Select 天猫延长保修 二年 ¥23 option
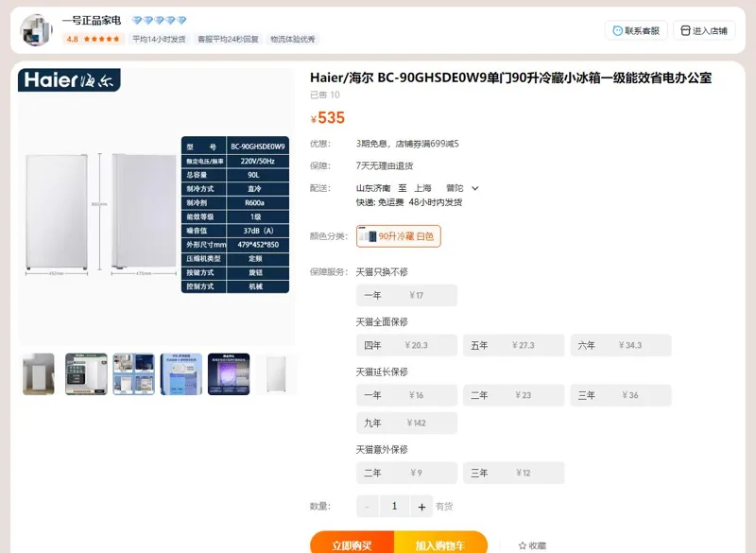 tap(513, 395)
